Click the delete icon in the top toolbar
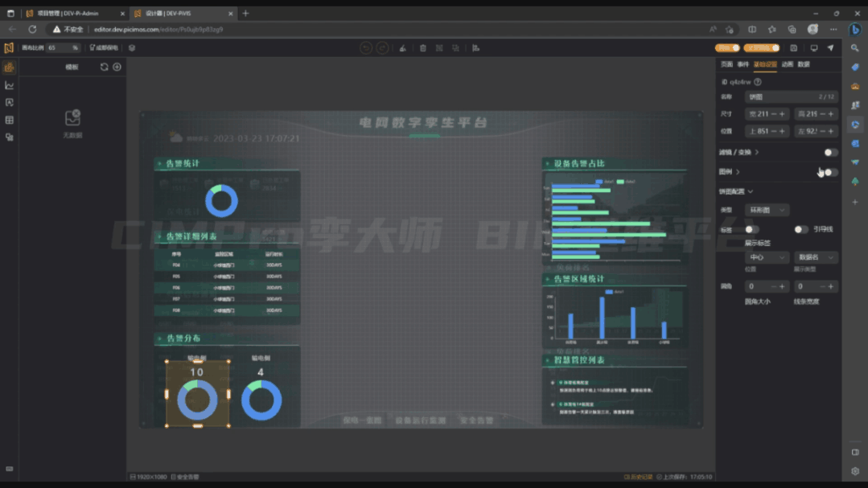868x488 pixels. point(422,48)
